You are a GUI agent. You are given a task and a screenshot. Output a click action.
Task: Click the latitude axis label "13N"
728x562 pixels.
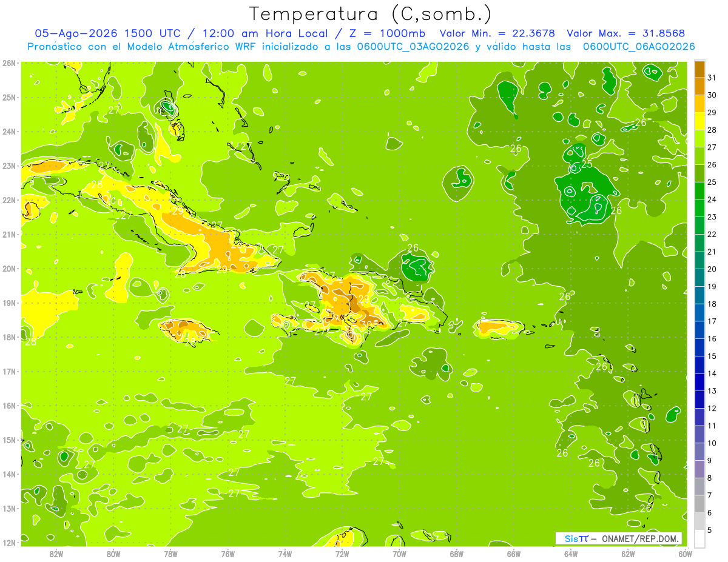(8, 508)
